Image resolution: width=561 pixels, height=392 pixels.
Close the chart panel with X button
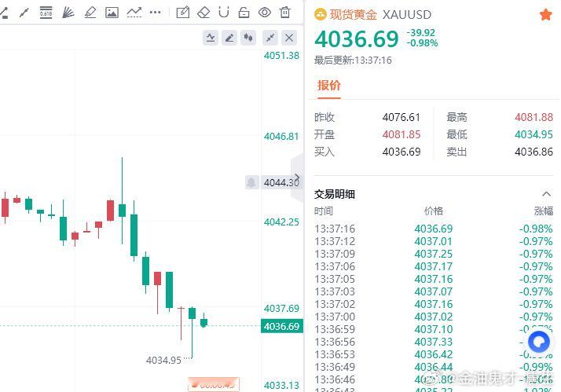(x=289, y=38)
